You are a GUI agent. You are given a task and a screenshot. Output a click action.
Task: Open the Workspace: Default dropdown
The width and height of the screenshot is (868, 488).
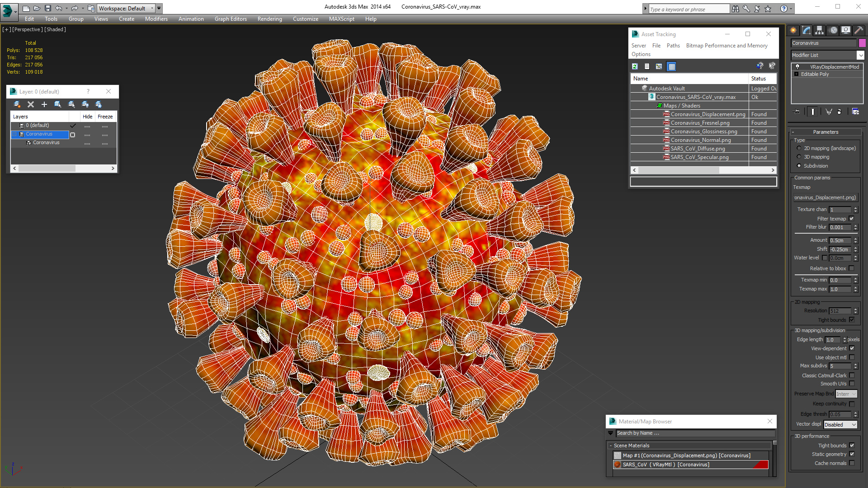click(x=127, y=8)
